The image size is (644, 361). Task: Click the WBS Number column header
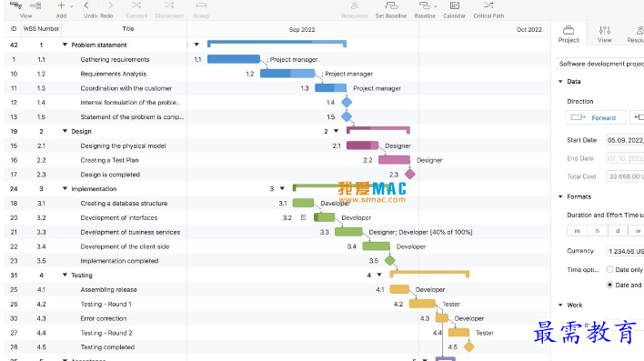tap(41, 29)
